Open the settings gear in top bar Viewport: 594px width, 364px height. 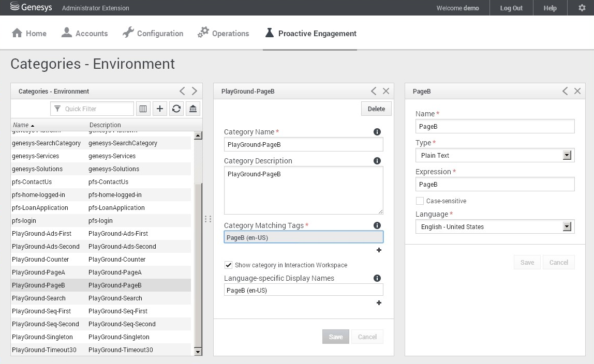pos(582,8)
